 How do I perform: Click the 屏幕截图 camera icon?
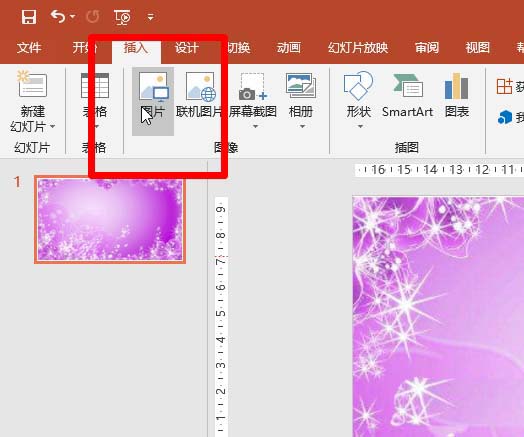(x=253, y=86)
